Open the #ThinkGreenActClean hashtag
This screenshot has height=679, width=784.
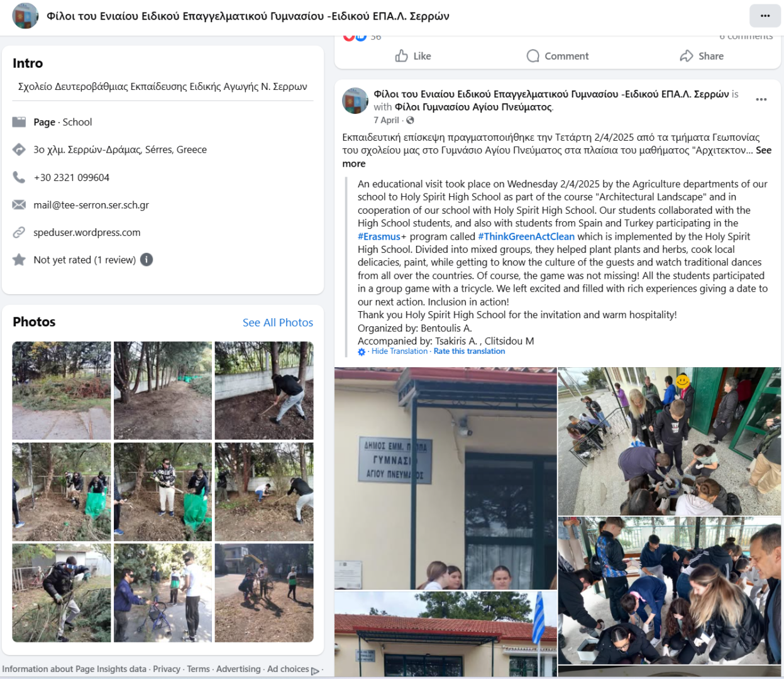[x=526, y=236]
